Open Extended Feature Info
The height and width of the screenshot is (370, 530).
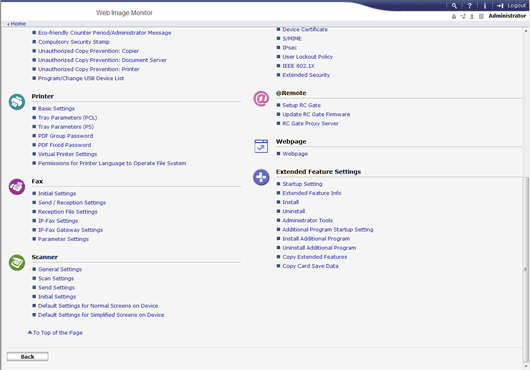click(x=312, y=193)
